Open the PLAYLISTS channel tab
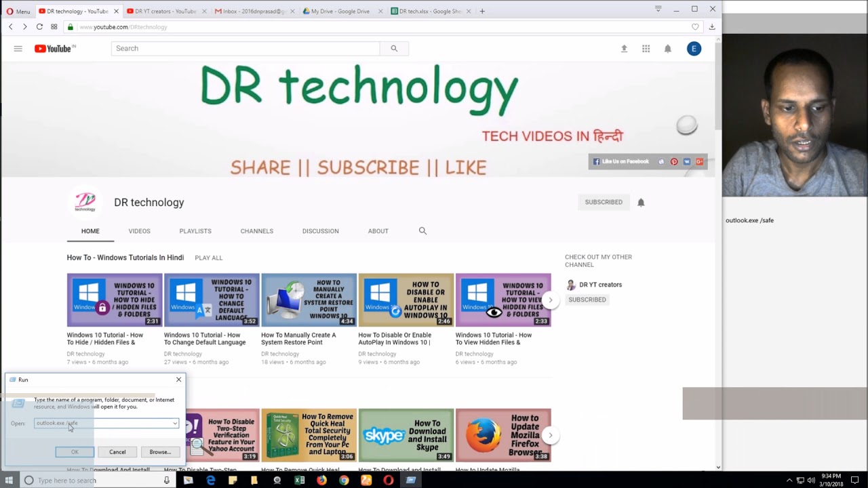Screen dimensions: 868x488 tap(195, 231)
